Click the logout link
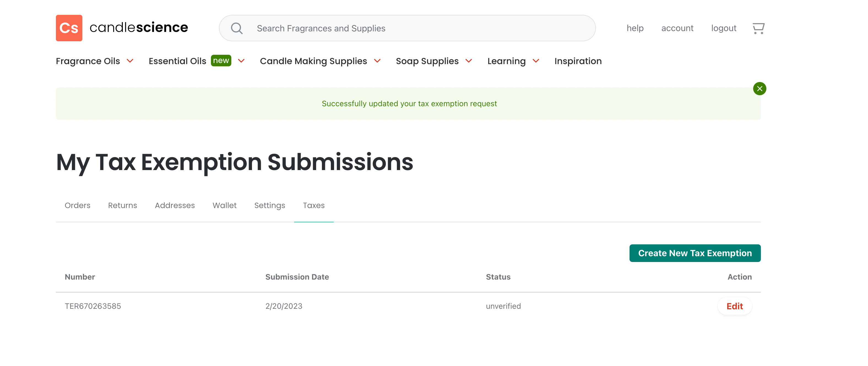The height and width of the screenshot is (366, 868). [724, 28]
